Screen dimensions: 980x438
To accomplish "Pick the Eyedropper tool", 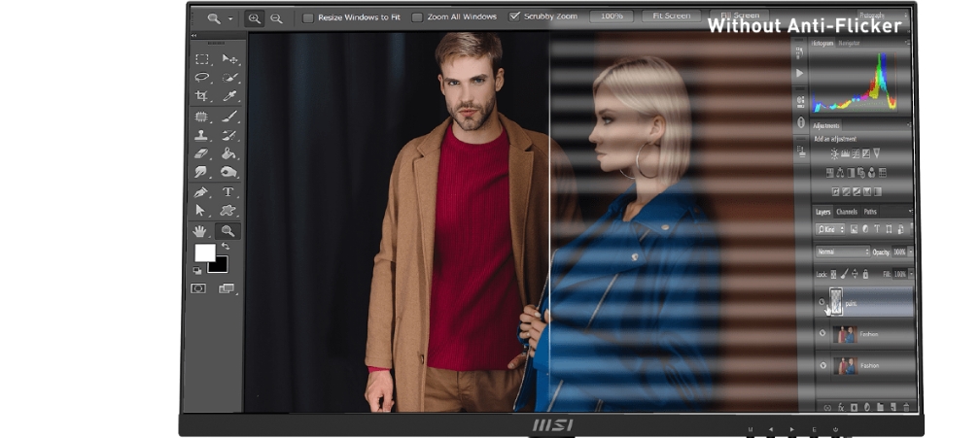I will point(229,96).
